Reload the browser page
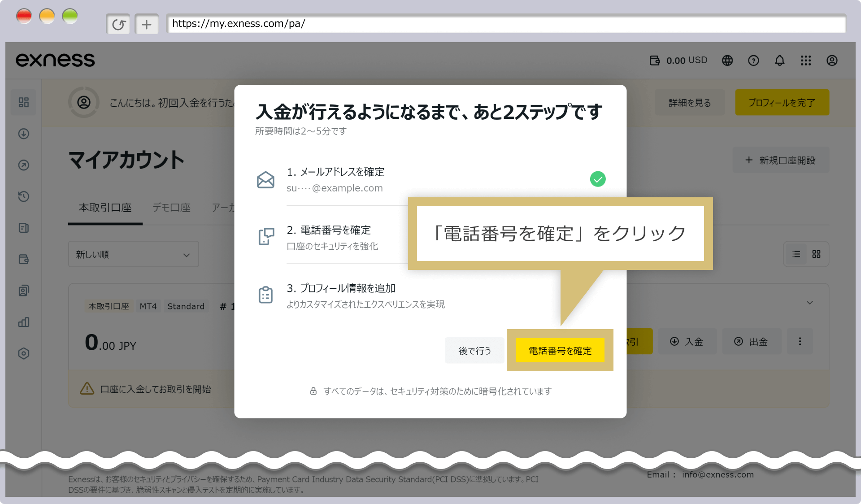This screenshot has height=504, width=861. click(x=118, y=24)
